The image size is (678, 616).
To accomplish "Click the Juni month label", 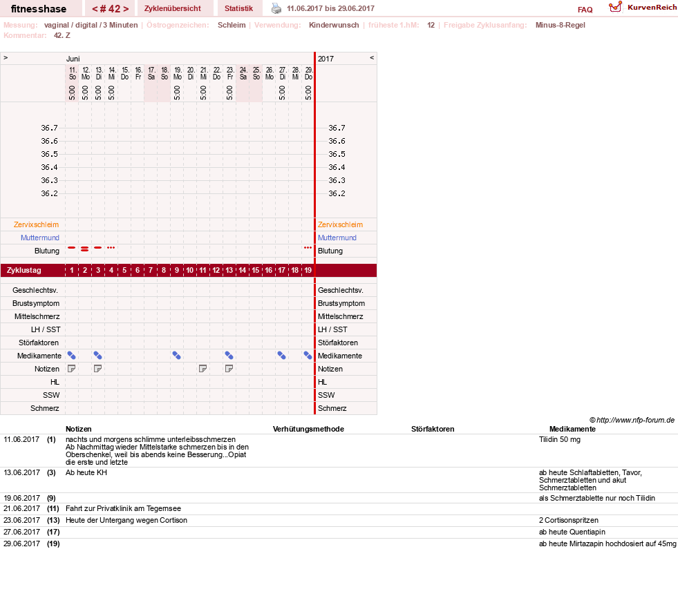I will click(x=73, y=59).
